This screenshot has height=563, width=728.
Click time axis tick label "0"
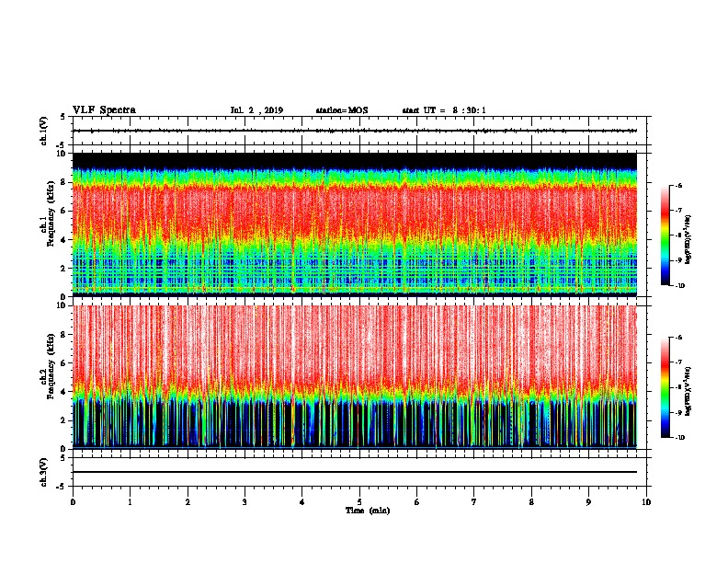click(x=73, y=502)
